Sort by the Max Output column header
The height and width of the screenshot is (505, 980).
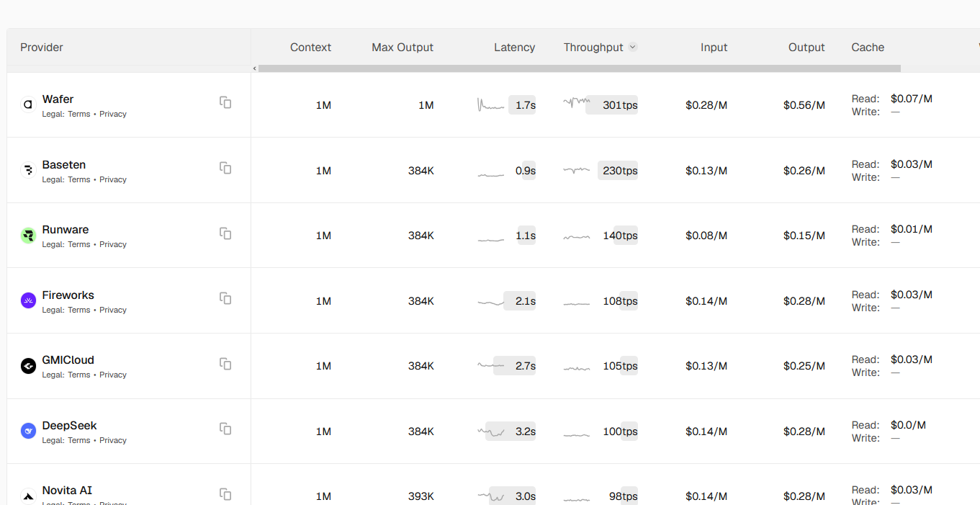[x=403, y=47]
